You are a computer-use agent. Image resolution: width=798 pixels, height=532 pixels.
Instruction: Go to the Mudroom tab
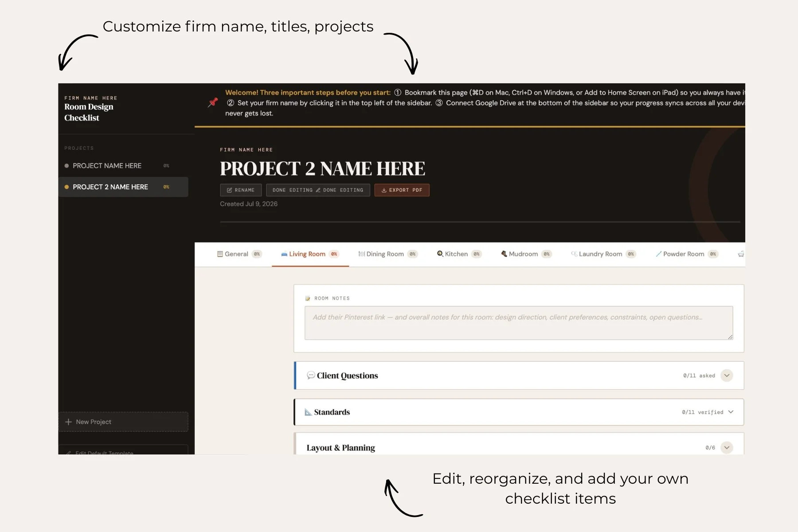[526, 254]
